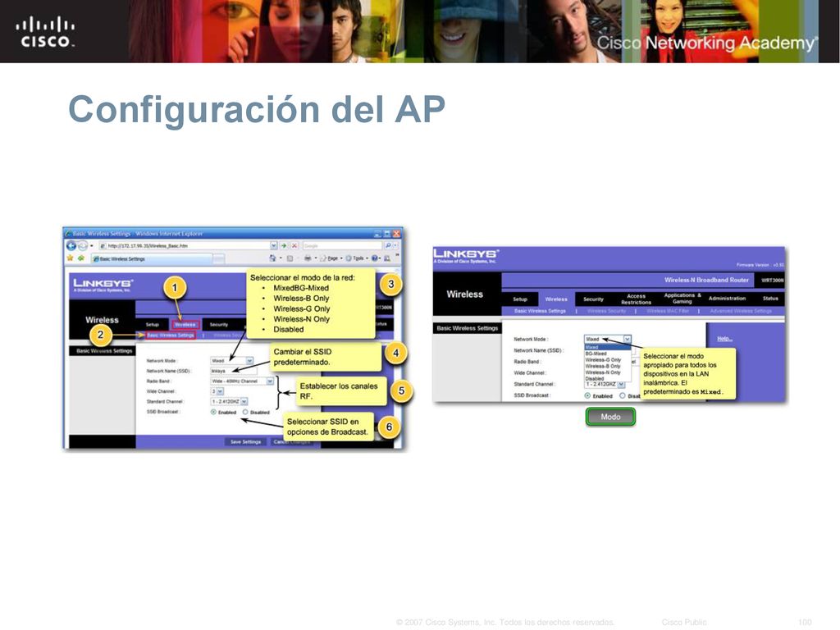Open the Advanced Wireless Settings subtab
Screen dimensions: 840x630
(741, 311)
